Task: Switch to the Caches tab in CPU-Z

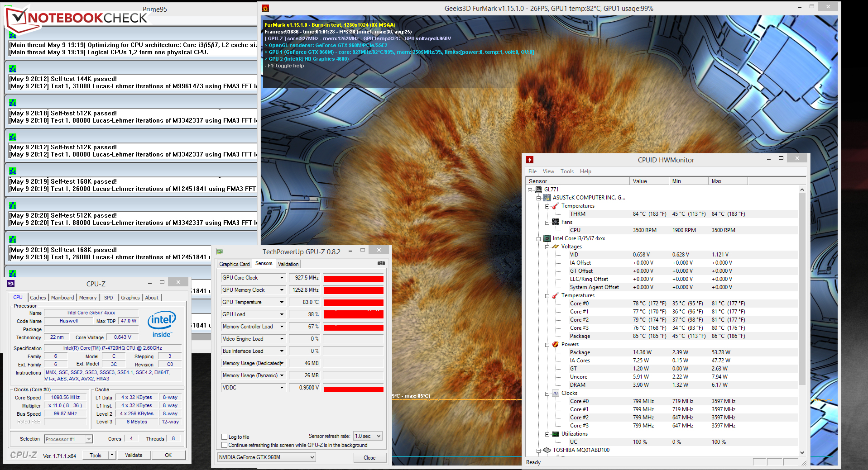Action: pos(38,298)
